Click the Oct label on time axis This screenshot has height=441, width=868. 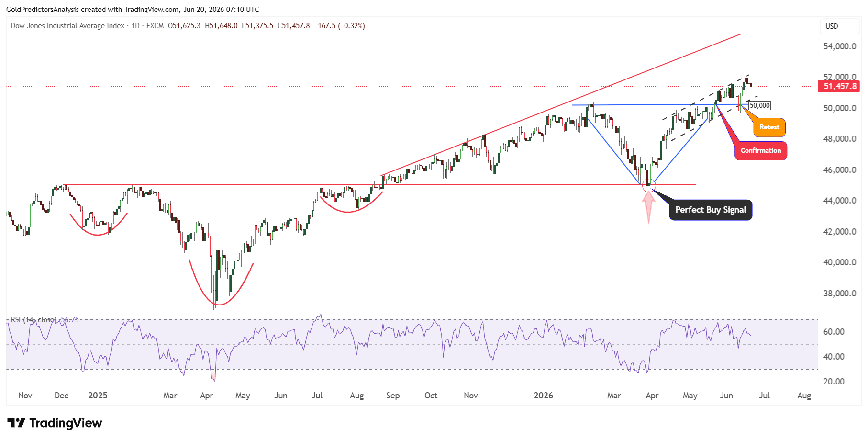(x=431, y=396)
